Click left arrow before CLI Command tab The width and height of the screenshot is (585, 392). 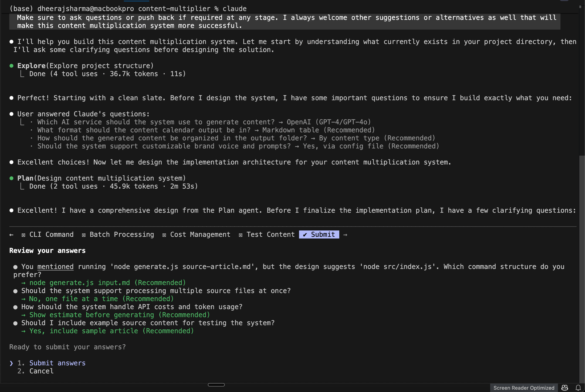[11, 235]
